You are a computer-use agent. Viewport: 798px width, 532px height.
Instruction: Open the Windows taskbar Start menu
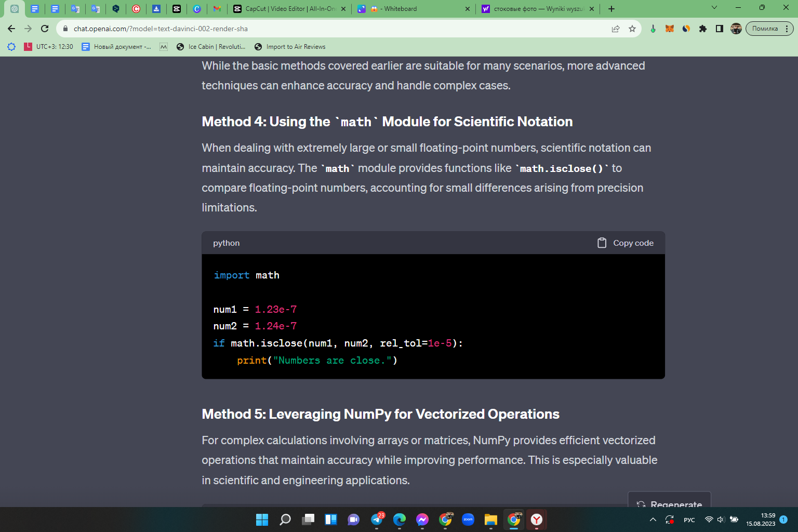click(x=262, y=519)
